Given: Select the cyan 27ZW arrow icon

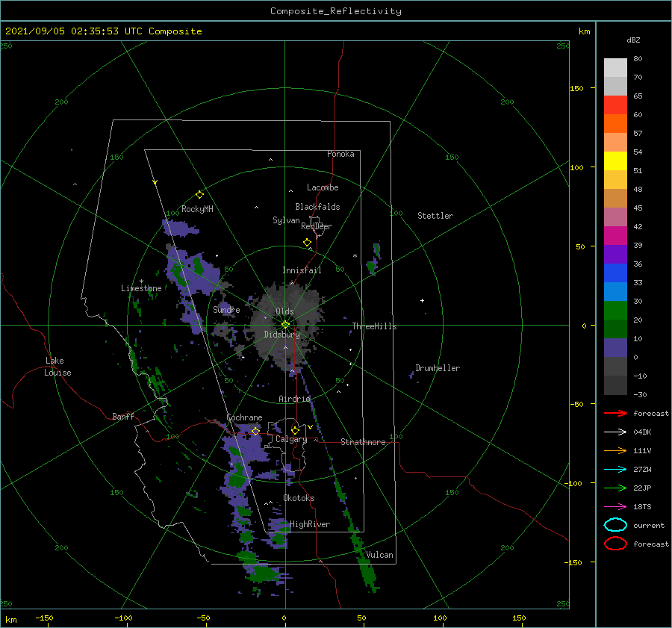Looking at the screenshot, I should point(615,470).
